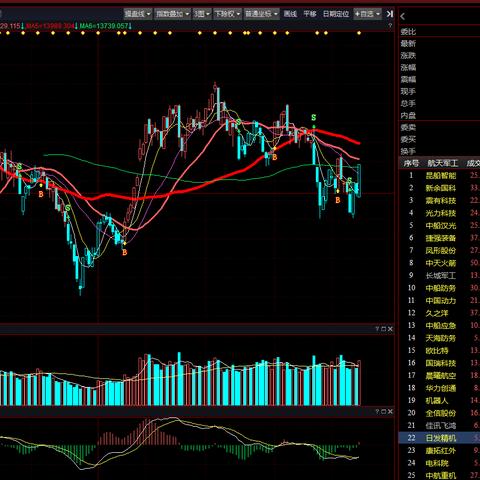The height and width of the screenshot is (480, 480).
Task: Maximize the volume indicator panel
Action: (x=383, y=329)
